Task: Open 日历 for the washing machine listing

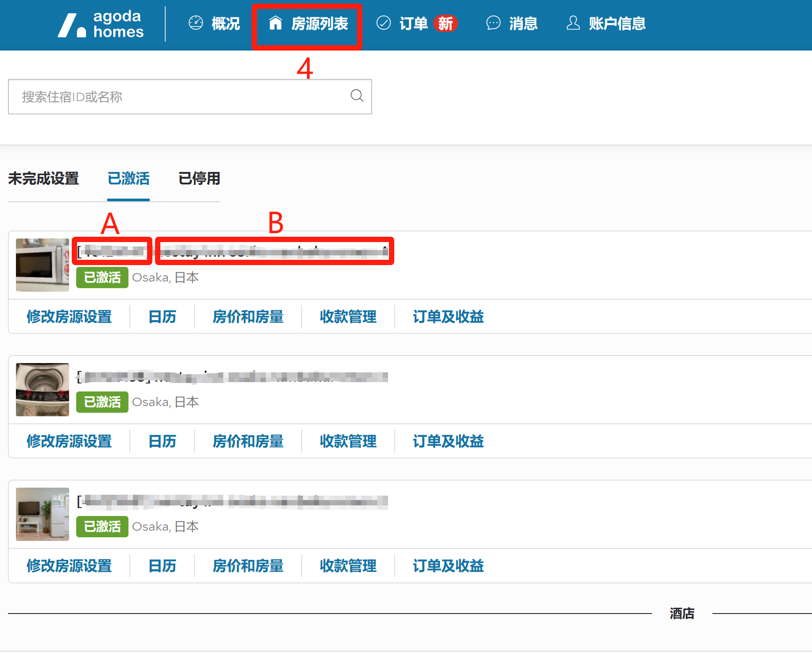Action: pos(162,441)
